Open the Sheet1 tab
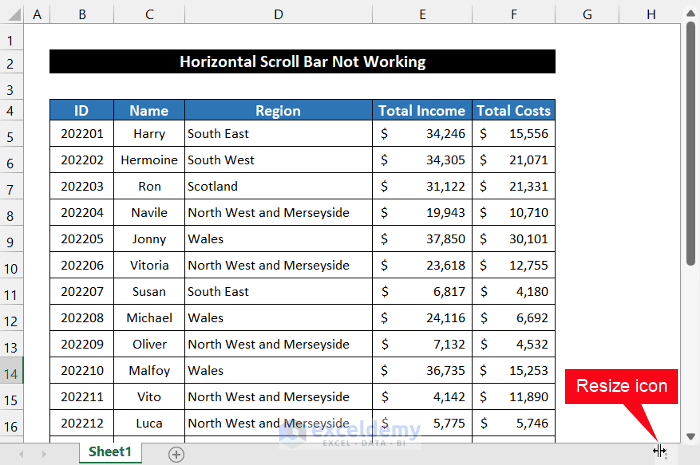The width and height of the screenshot is (700, 465). 110,452
